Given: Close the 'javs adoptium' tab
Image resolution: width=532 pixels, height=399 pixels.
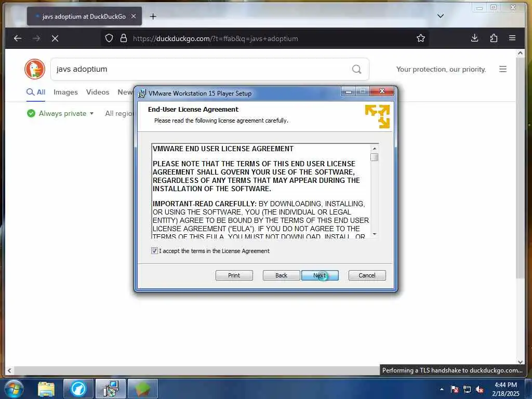Looking at the screenshot, I should 134,16.
